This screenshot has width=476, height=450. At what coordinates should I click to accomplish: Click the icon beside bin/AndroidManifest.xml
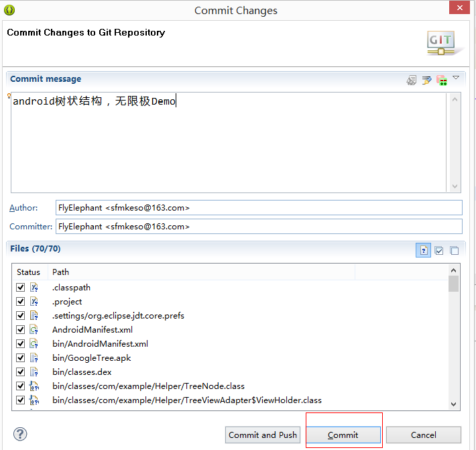click(x=34, y=344)
